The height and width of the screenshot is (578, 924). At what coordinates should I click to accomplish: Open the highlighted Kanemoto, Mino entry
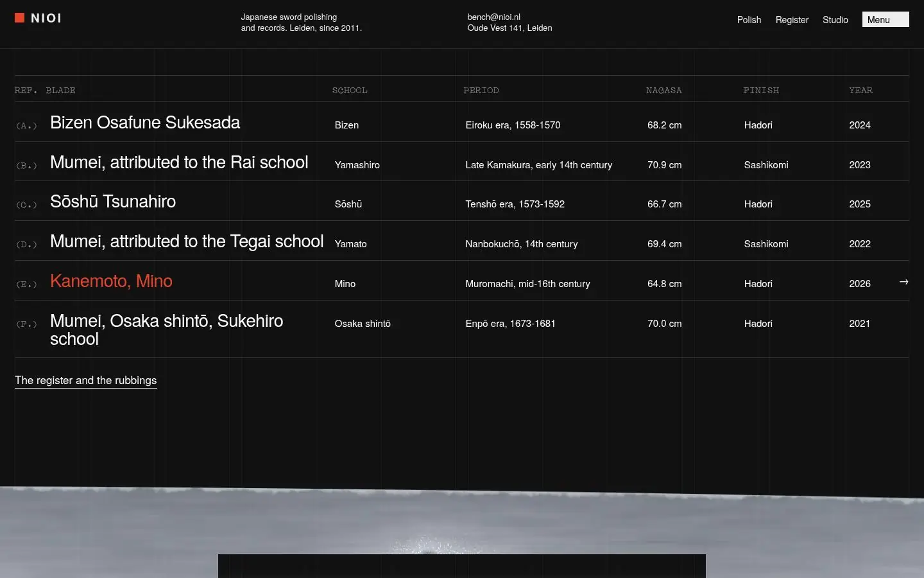click(111, 281)
